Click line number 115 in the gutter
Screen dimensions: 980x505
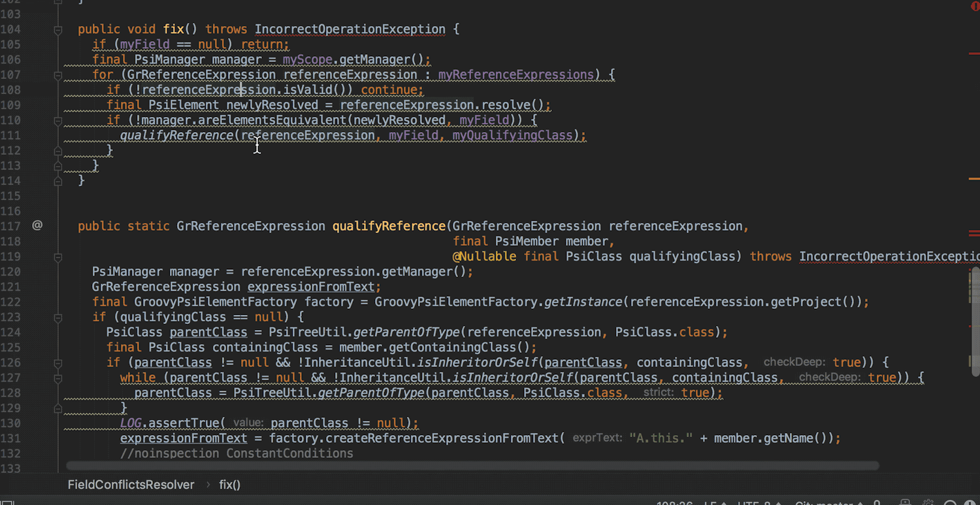(10, 196)
